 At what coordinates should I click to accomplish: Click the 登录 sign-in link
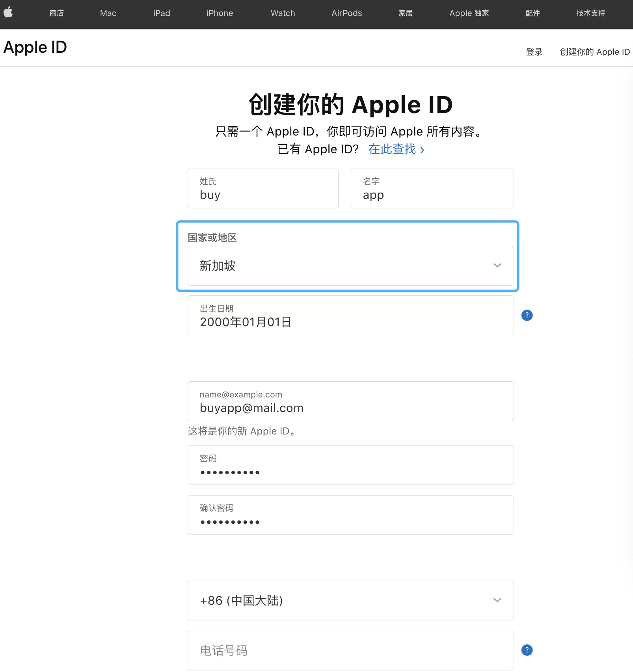[534, 52]
